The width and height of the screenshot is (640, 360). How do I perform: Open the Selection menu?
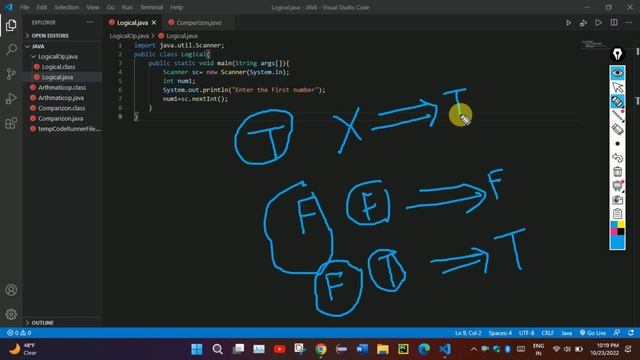pyautogui.click(x=67, y=7)
